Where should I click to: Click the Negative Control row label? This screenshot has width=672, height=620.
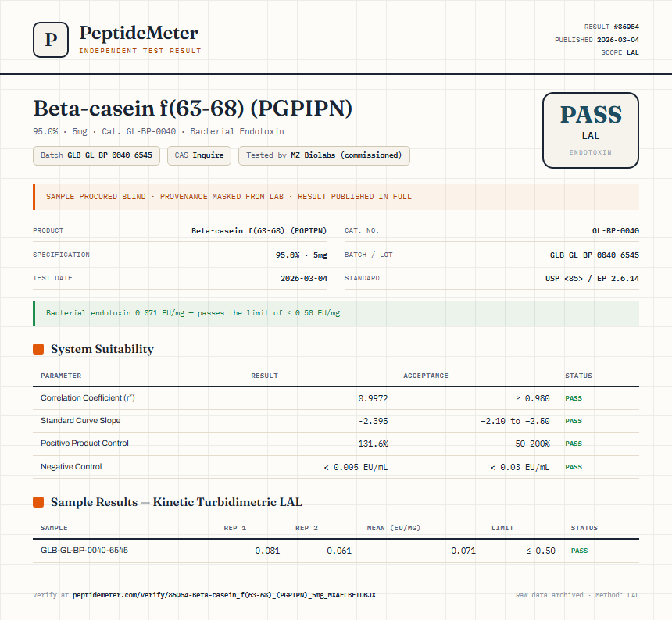click(x=71, y=467)
